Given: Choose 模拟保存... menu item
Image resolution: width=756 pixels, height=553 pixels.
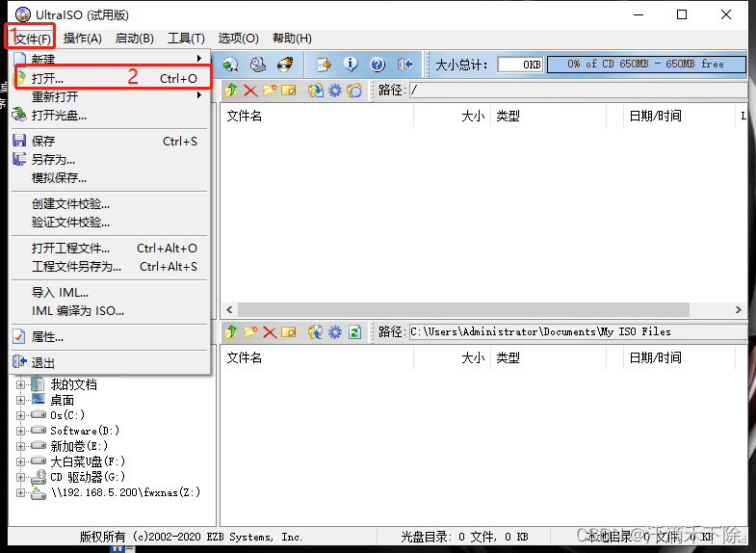Looking at the screenshot, I should [110, 177].
